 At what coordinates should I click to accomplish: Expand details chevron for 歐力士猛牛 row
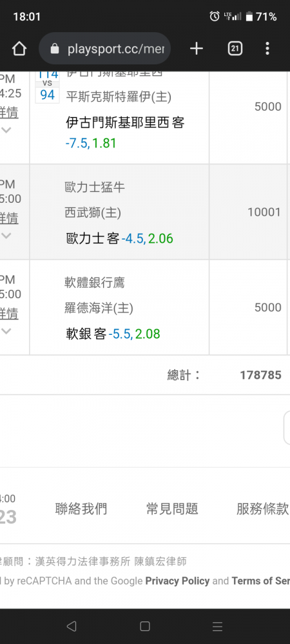pyautogui.click(x=6, y=235)
